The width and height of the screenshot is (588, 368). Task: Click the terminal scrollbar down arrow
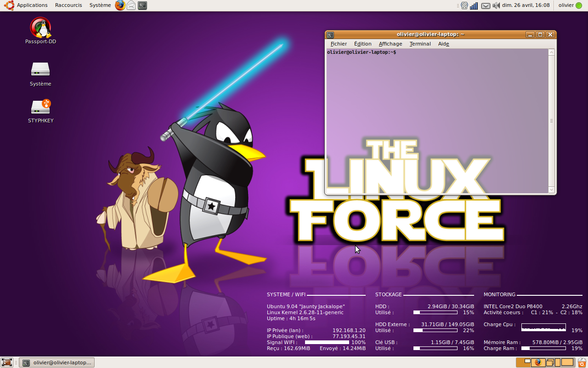552,190
